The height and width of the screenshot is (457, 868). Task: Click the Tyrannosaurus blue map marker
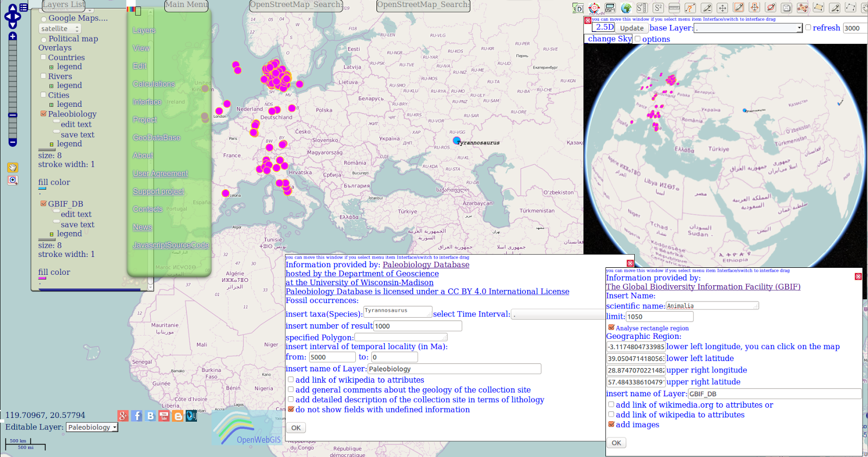tap(457, 141)
